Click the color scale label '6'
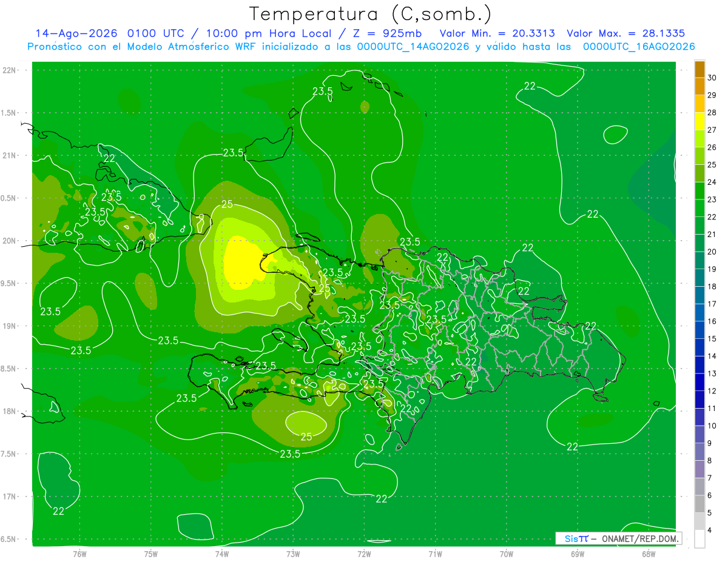Screen dimensions: 728x562 pos(711,495)
